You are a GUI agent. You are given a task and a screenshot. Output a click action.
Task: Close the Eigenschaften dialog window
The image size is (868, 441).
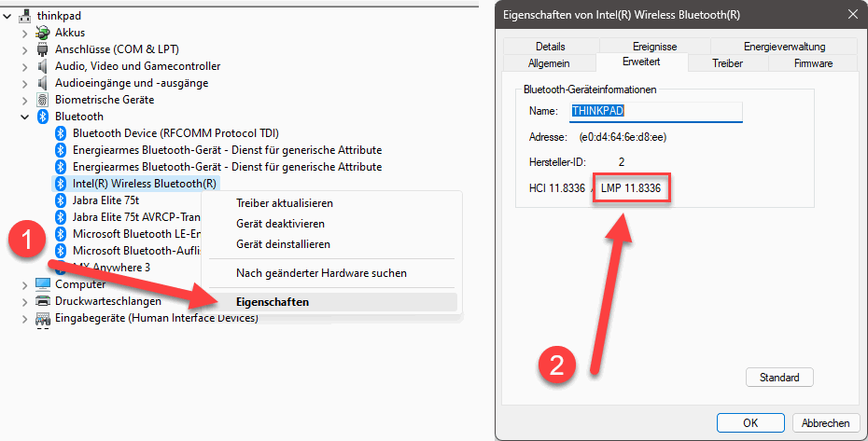[853, 15]
